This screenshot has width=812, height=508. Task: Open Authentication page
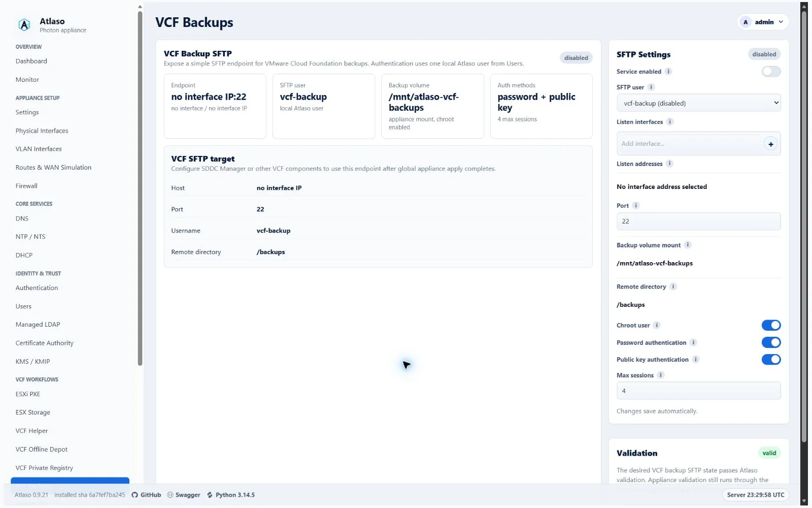pyautogui.click(x=37, y=288)
